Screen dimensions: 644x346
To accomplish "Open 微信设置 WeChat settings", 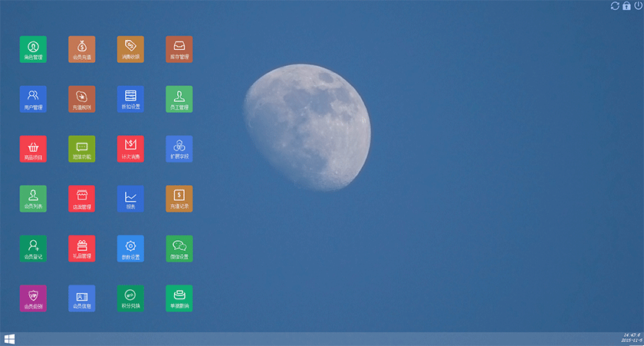I will pos(179,249).
